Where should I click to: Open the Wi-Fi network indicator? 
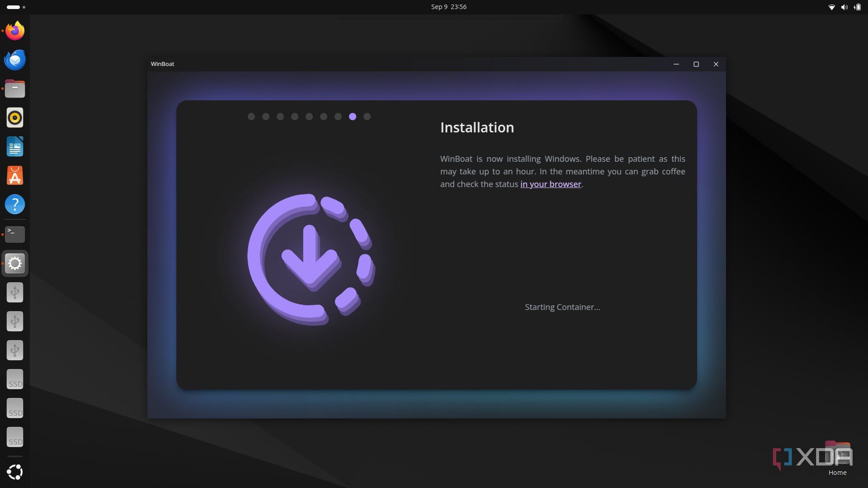pos(831,7)
